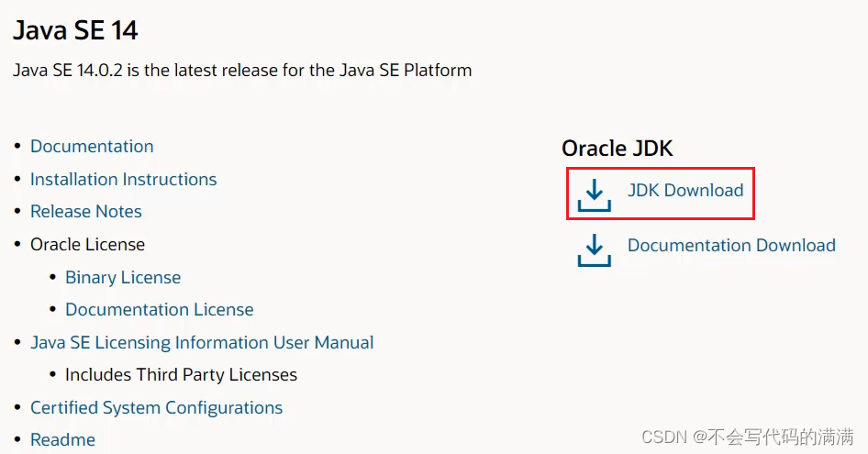Open the Binary License link
868x454 pixels.
[123, 277]
